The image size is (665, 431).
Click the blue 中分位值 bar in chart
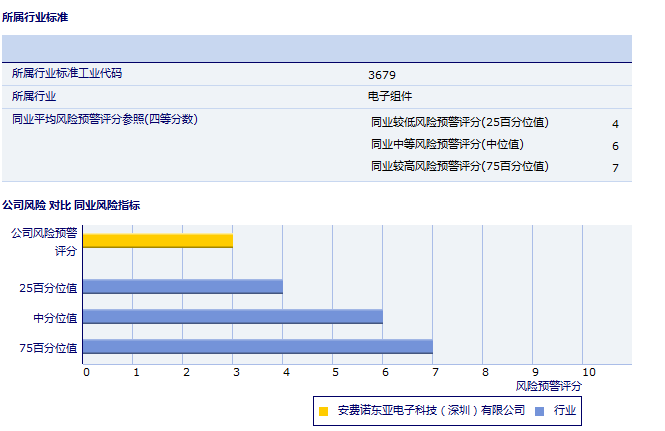tap(232, 316)
